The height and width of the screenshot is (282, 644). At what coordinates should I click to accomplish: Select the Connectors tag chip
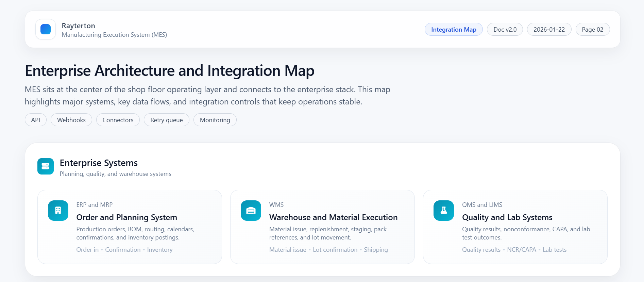point(118,120)
